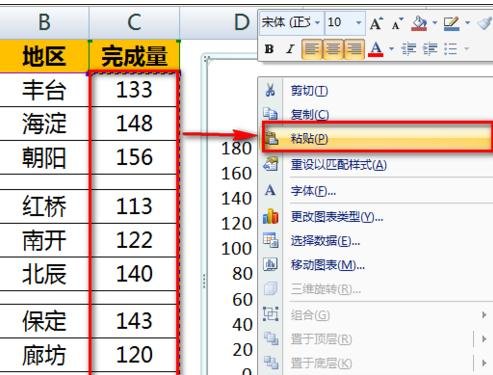Open shape fill dropdown arrow
This screenshot has width=493, height=375.
point(435,23)
